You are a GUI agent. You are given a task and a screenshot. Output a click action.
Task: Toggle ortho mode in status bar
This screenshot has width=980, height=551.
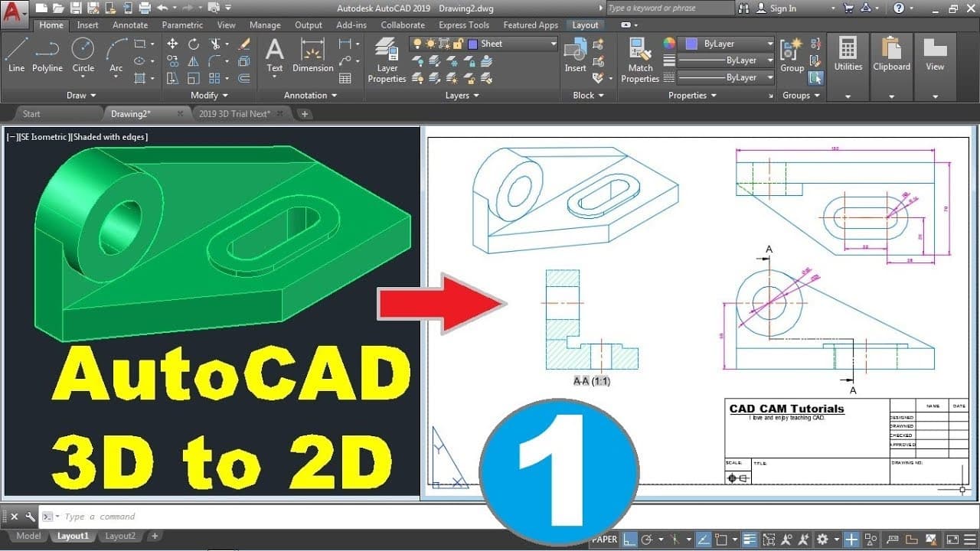tap(629, 540)
